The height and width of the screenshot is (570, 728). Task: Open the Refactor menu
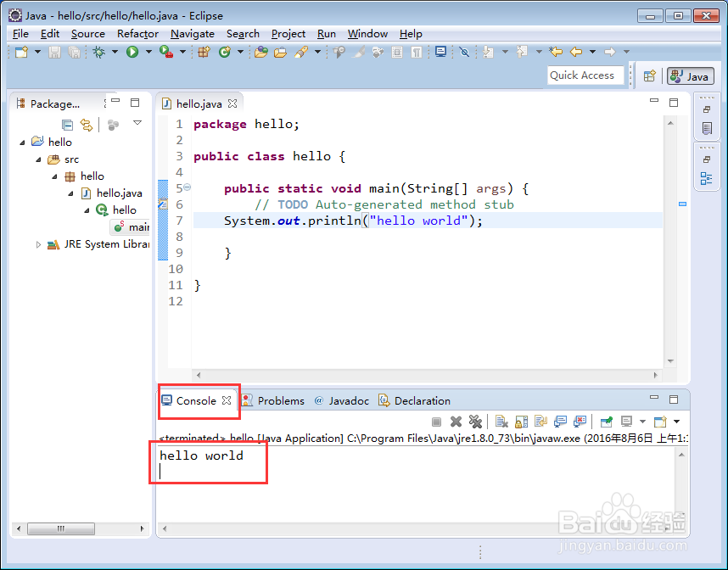pos(137,34)
